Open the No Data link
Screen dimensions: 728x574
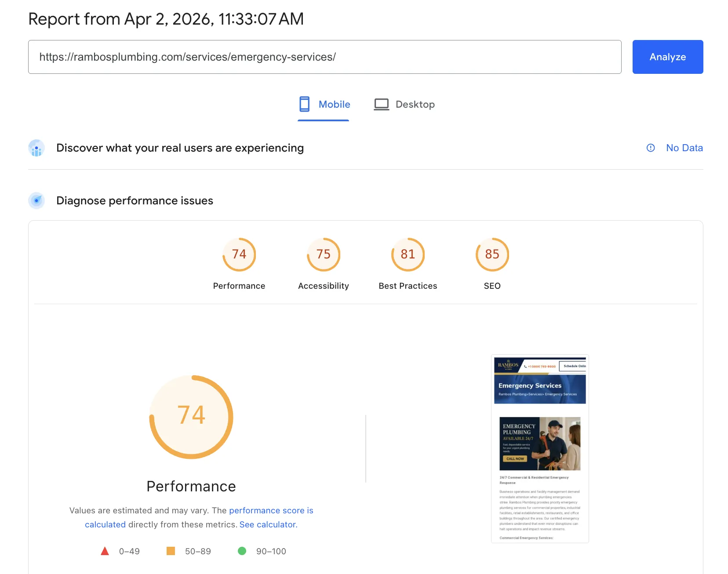point(684,148)
